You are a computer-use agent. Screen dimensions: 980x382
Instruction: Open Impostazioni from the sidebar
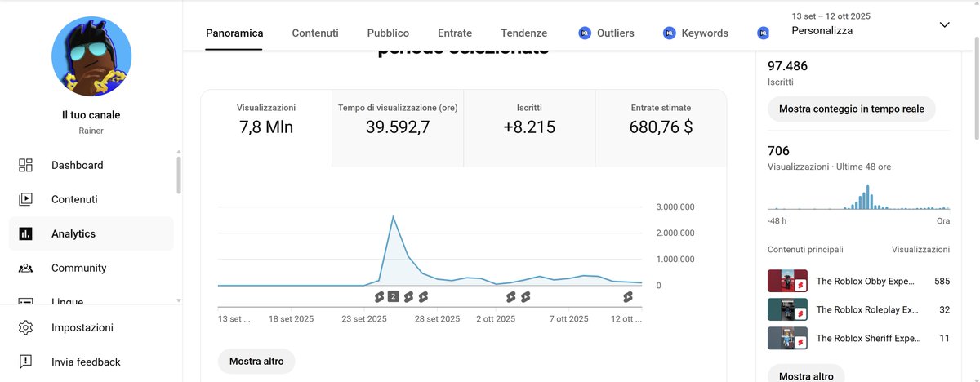coord(82,327)
